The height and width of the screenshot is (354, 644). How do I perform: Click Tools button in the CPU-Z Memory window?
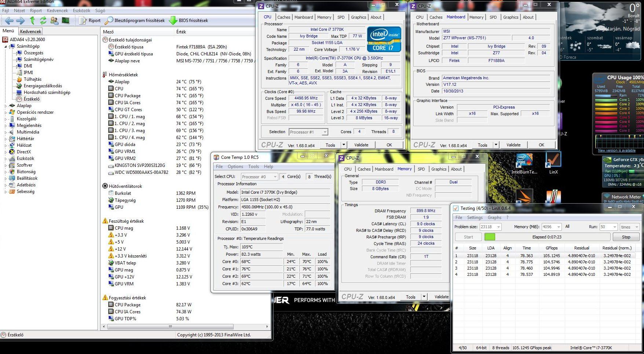point(410,297)
